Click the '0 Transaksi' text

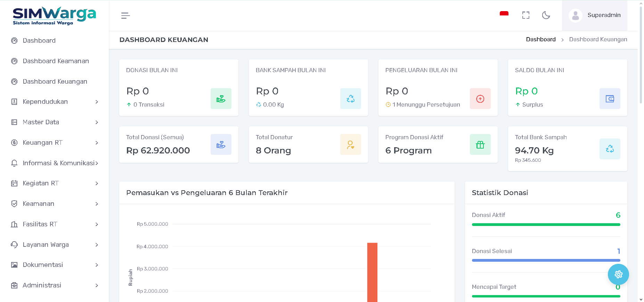tap(149, 104)
